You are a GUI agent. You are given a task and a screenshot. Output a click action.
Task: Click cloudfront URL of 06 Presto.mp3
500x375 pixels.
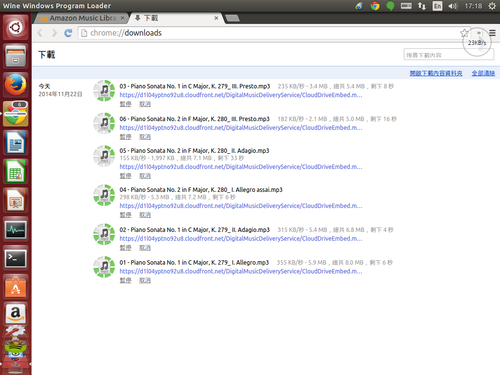click(x=241, y=128)
